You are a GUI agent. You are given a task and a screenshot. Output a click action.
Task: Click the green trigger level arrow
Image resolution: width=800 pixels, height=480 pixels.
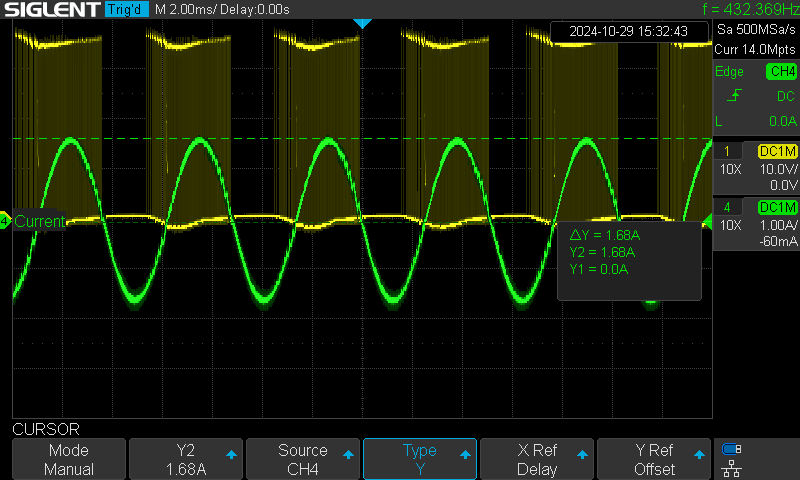click(x=708, y=221)
